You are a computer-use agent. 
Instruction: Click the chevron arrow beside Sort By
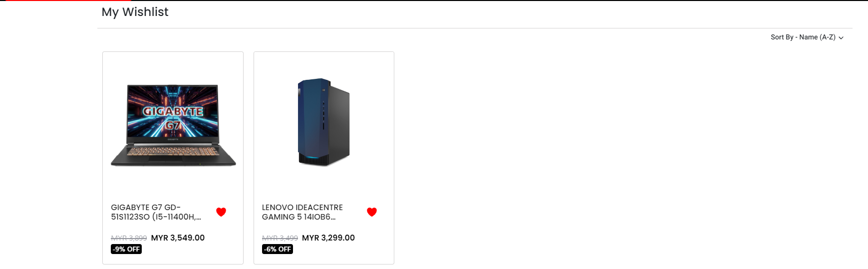pyautogui.click(x=841, y=38)
